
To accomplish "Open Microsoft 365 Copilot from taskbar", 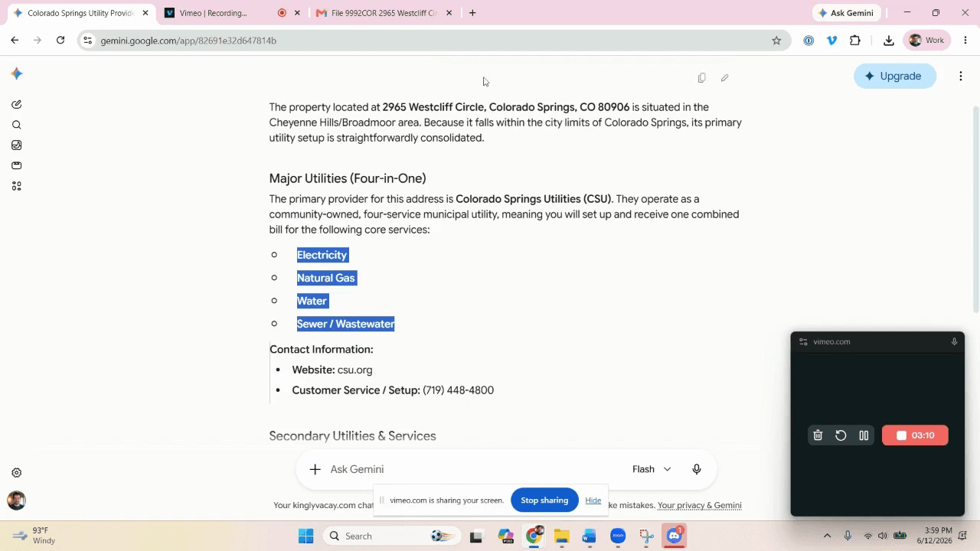I will pos(505,536).
